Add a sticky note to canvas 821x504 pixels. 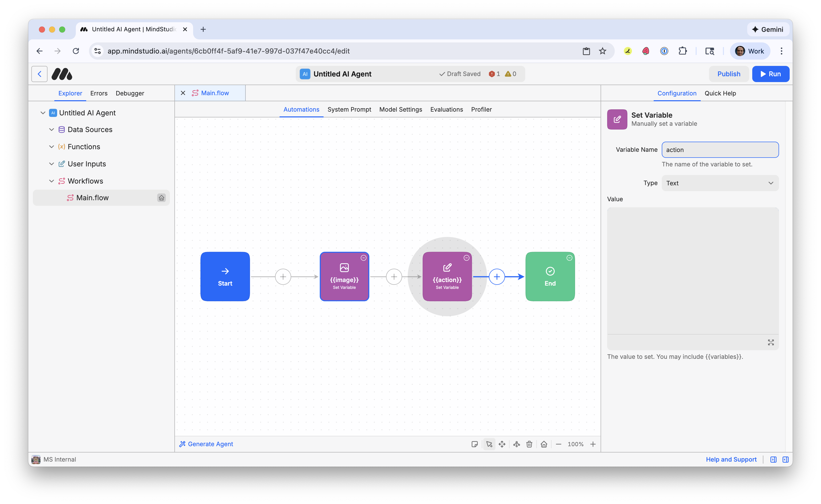coord(474,444)
